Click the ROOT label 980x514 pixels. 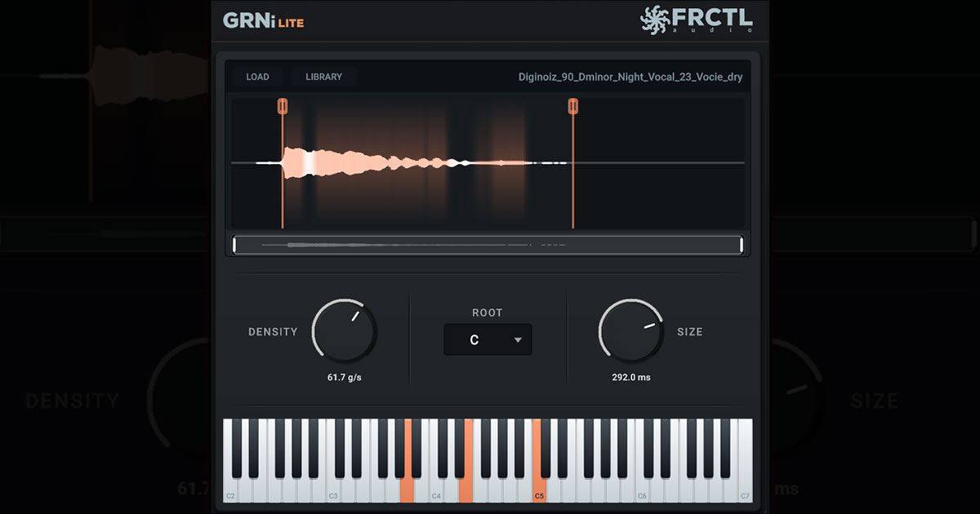pos(488,312)
